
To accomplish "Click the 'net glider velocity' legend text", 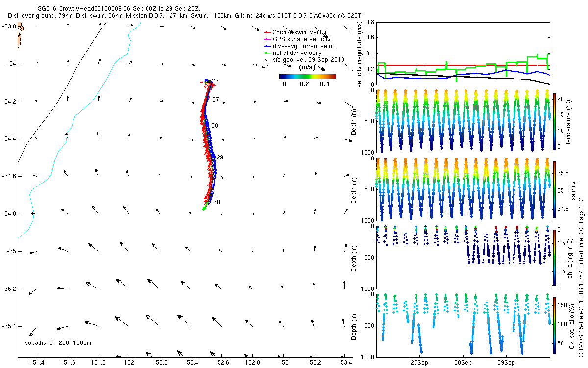I will click(x=297, y=53).
